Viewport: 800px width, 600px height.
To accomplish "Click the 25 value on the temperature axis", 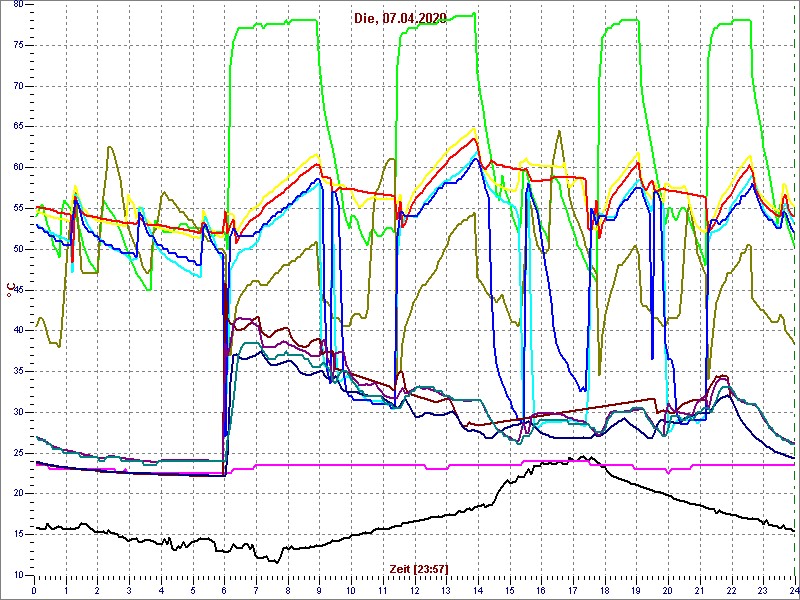I will tap(17, 453).
